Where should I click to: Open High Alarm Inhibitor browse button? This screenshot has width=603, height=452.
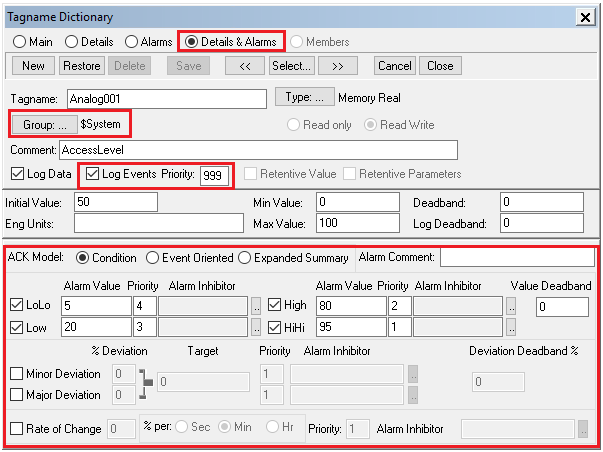pyautogui.click(x=511, y=306)
